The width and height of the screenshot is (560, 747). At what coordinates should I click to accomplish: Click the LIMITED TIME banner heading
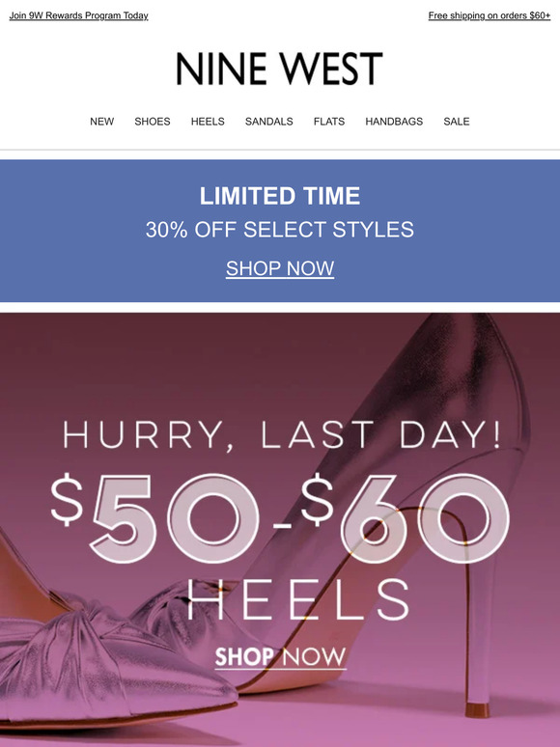280,196
